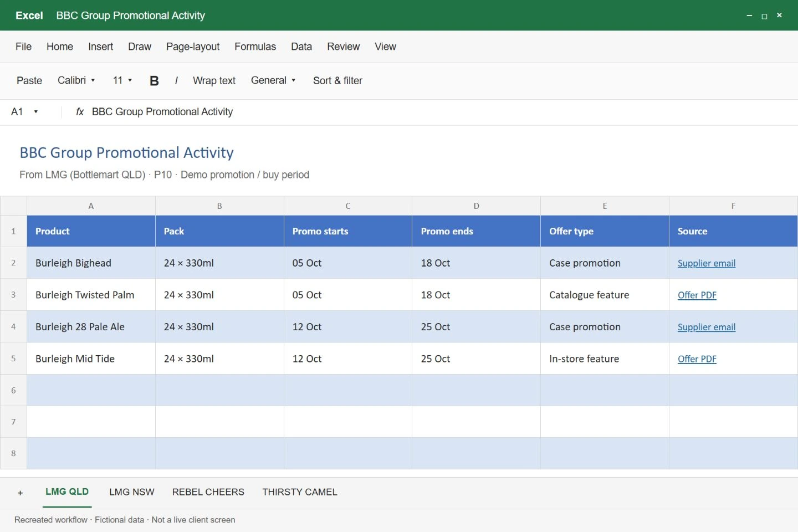Toggle Wrap text
The height and width of the screenshot is (532, 798).
214,81
